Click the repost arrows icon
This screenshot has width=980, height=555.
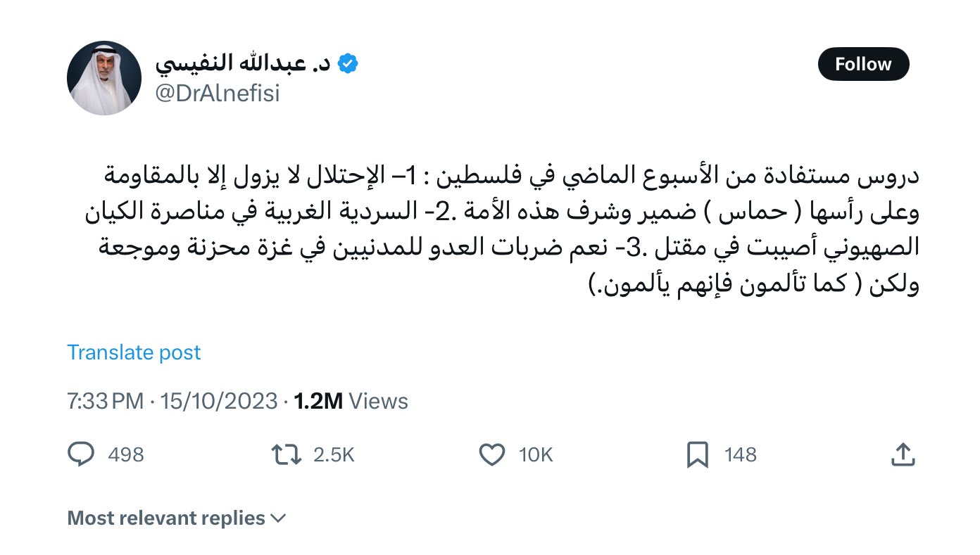[x=286, y=455]
